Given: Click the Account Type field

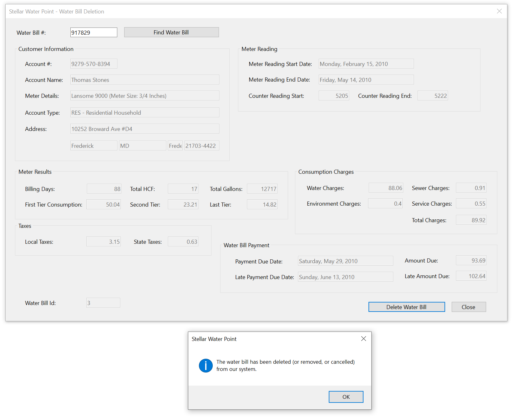Looking at the screenshot, I should (145, 112).
